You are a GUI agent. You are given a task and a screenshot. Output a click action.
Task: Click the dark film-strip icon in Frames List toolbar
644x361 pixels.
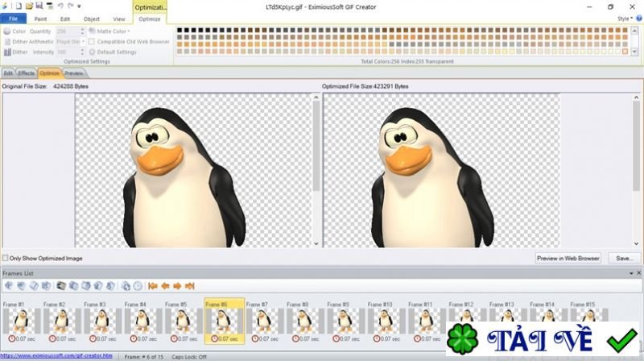click(x=61, y=286)
